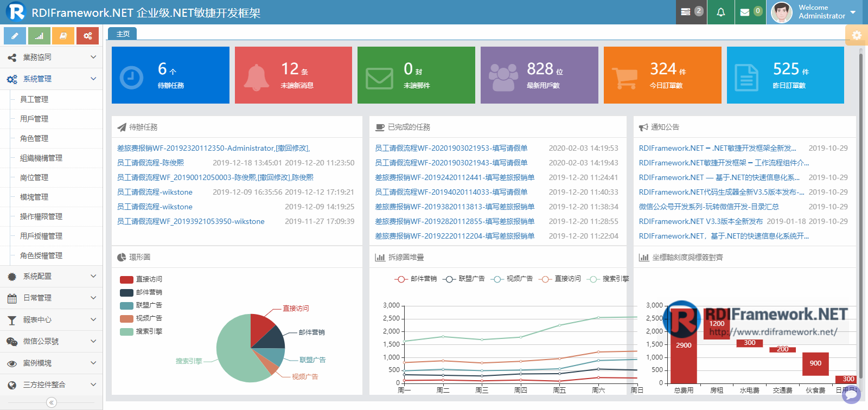The width and height of the screenshot is (868, 410).
Task: Open the mail envelope icon in header
Action: pyautogui.click(x=745, y=12)
